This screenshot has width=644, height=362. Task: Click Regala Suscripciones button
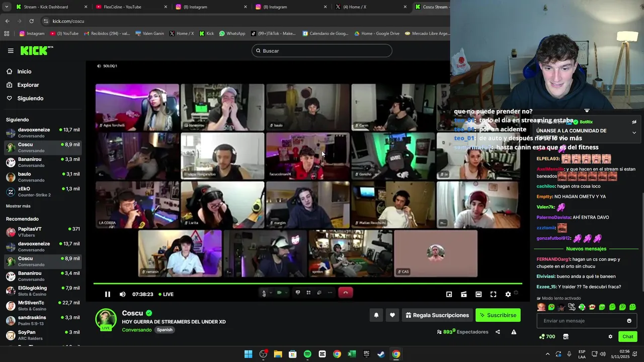tap(437, 315)
